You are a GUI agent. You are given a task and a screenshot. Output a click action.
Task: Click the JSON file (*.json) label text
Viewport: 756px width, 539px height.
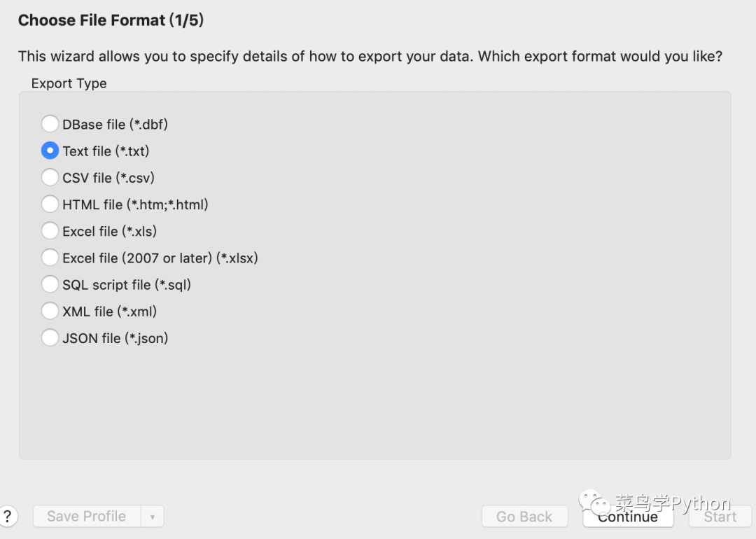click(115, 338)
